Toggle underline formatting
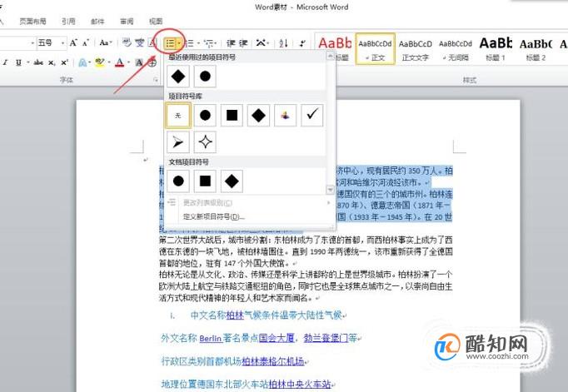Screen dimensions: 568x392 tap(18, 63)
